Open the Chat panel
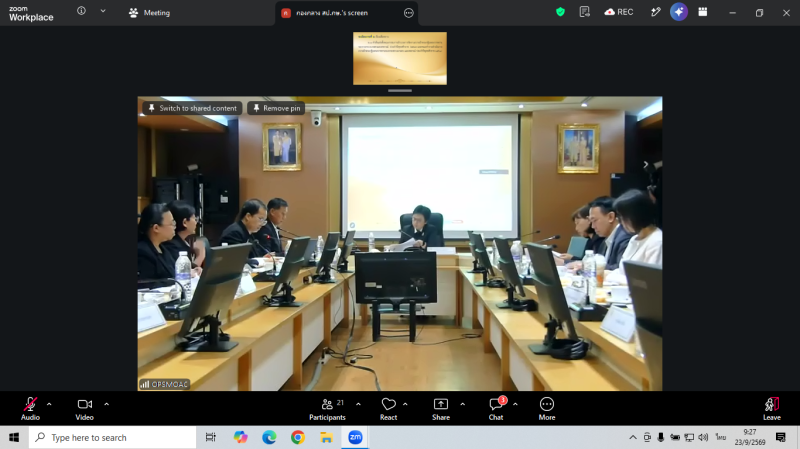The height and width of the screenshot is (449, 800). (496, 409)
